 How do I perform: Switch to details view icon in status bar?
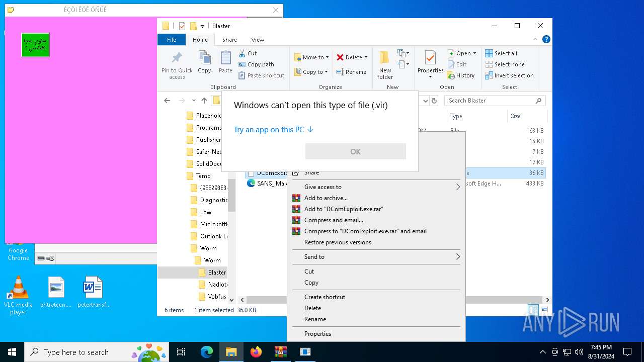(x=533, y=310)
